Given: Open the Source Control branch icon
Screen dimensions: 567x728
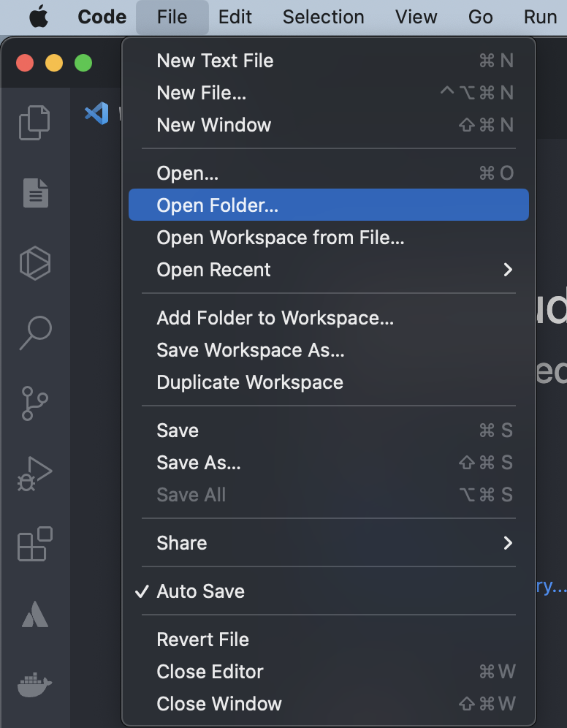Looking at the screenshot, I should pyautogui.click(x=34, y=405).
